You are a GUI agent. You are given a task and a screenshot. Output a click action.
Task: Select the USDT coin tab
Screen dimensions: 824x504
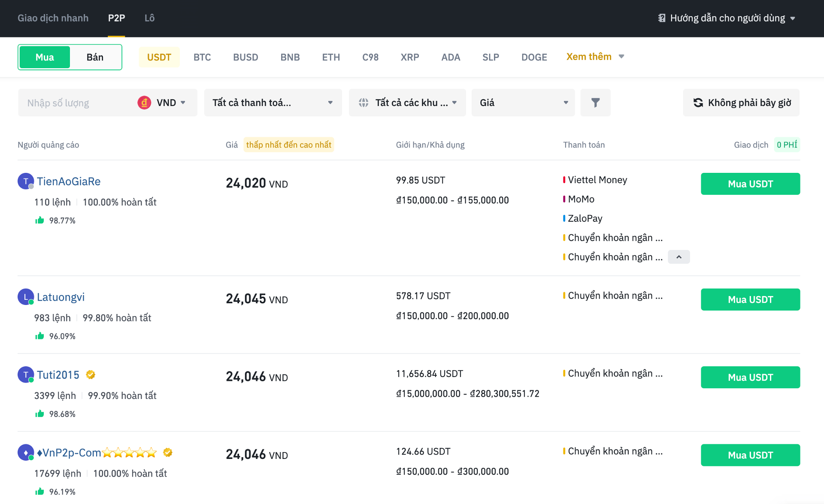pos(159,57)
